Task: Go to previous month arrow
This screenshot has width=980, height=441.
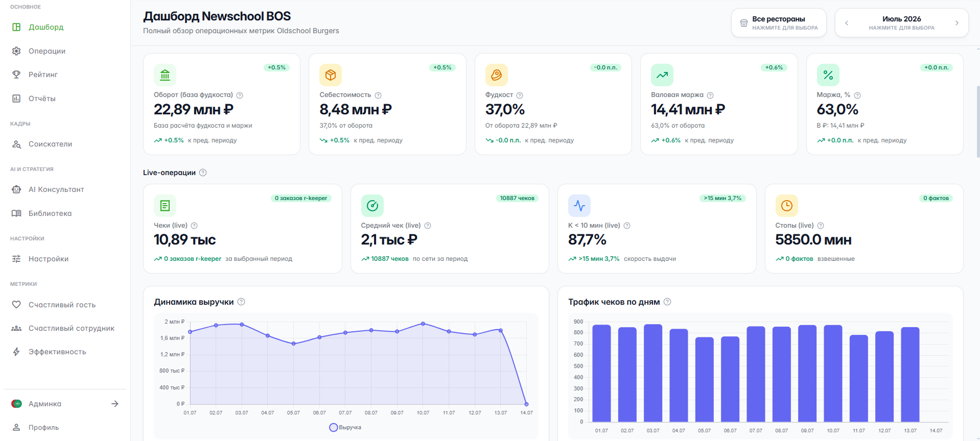Action: 847,23
